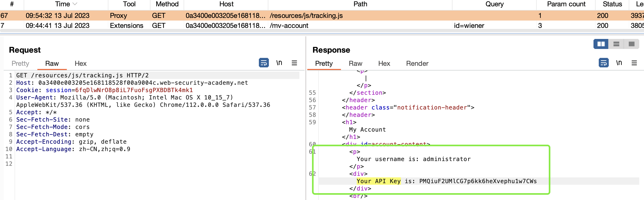Open the Request panel options menu
Viewport: 644px width, 200px height.
(x=294, y=63)
